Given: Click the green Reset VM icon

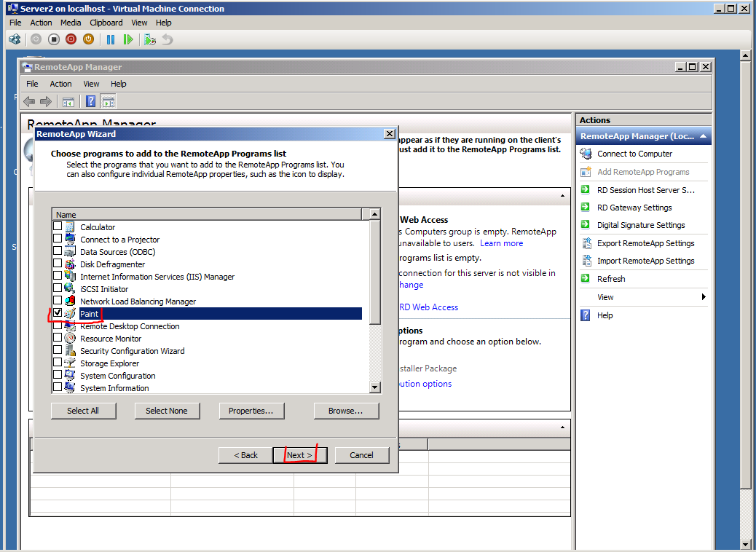Looking at the screenshot, I should pos(127,39).
